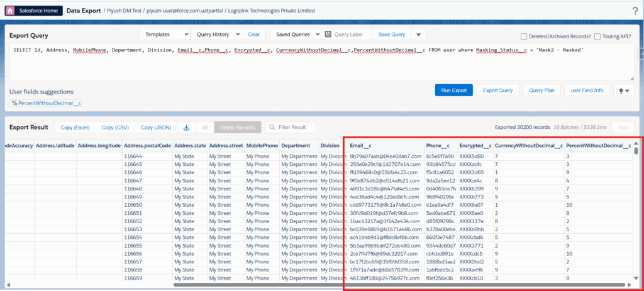Click the link icon beside Delete Records
Screen dimensions: 644x291
tap(204, 128)
